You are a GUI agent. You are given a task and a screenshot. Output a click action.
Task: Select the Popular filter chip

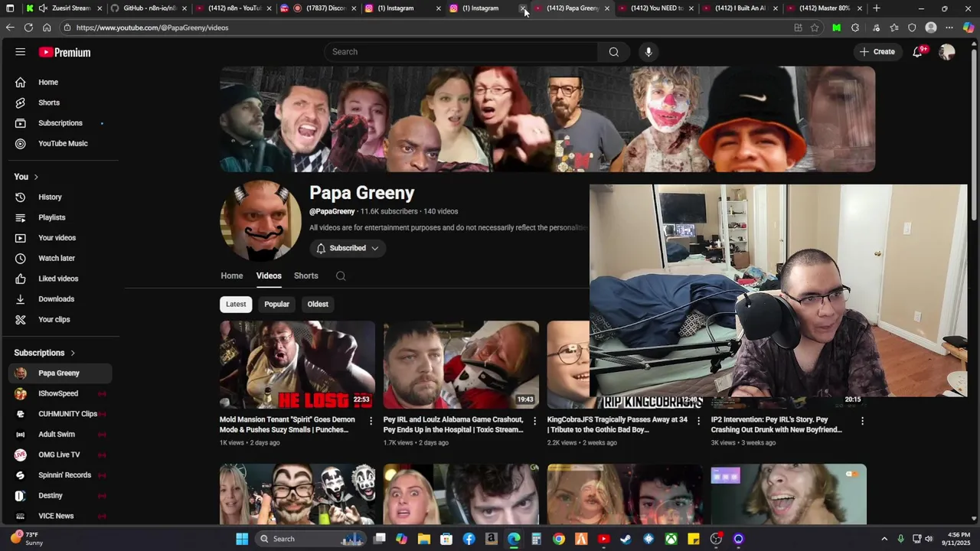[x=276, y=304]
